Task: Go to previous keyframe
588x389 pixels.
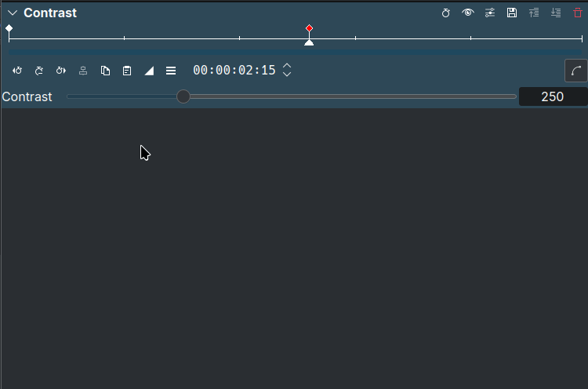Action: (17, 71)
